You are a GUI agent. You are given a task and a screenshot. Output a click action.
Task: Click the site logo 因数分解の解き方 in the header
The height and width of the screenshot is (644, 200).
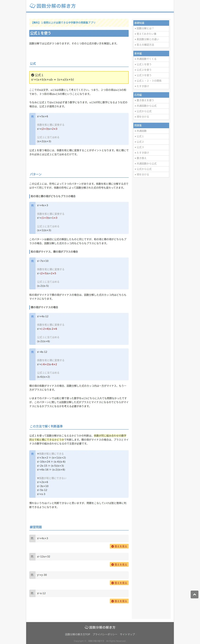point(52,6)
